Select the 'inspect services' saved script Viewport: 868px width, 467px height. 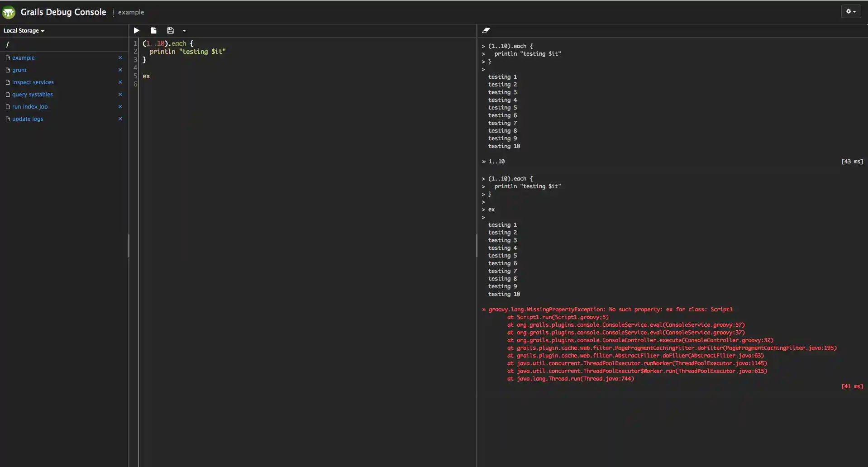point(33,82)
